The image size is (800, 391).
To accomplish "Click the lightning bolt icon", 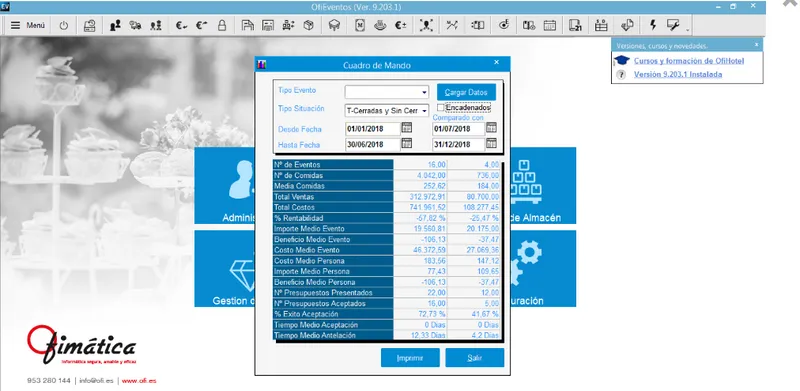I will coord(653,25).
